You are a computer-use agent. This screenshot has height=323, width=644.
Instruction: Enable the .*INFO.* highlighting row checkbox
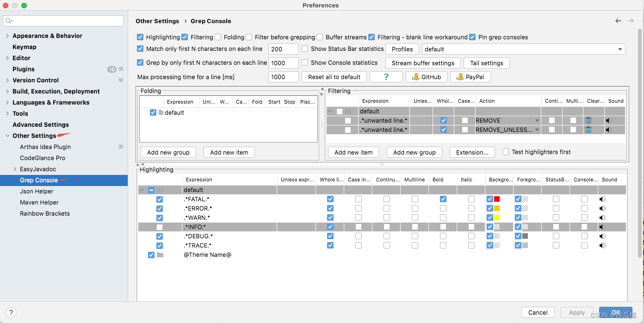[x=160, y=227]
